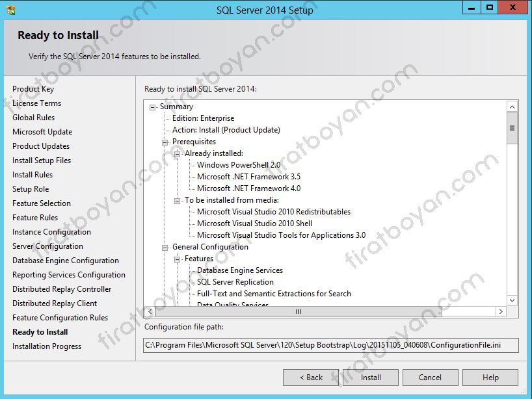Select Server Configuration step in sidebar
The height and width of the screenshot is (399, 532).
(48, 246)
